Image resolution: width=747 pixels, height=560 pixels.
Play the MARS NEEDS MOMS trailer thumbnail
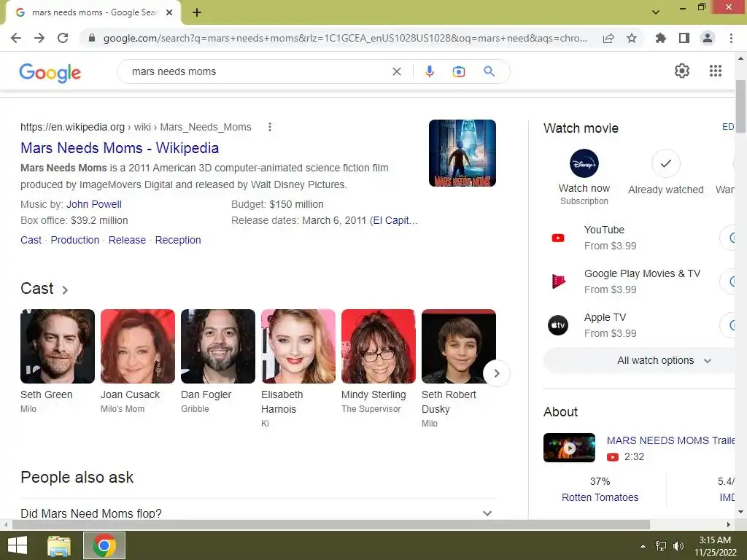click(569, 448)
